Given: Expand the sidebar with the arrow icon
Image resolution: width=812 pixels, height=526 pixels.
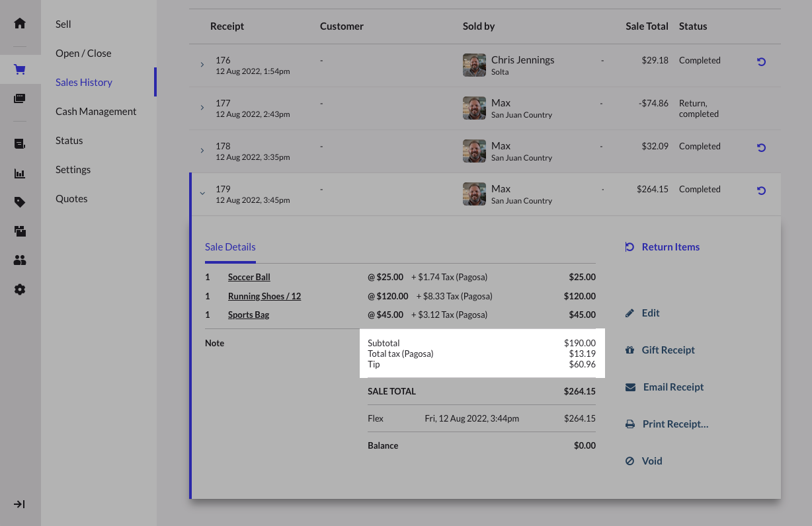Looking at the screenshot, I should 20,504.
